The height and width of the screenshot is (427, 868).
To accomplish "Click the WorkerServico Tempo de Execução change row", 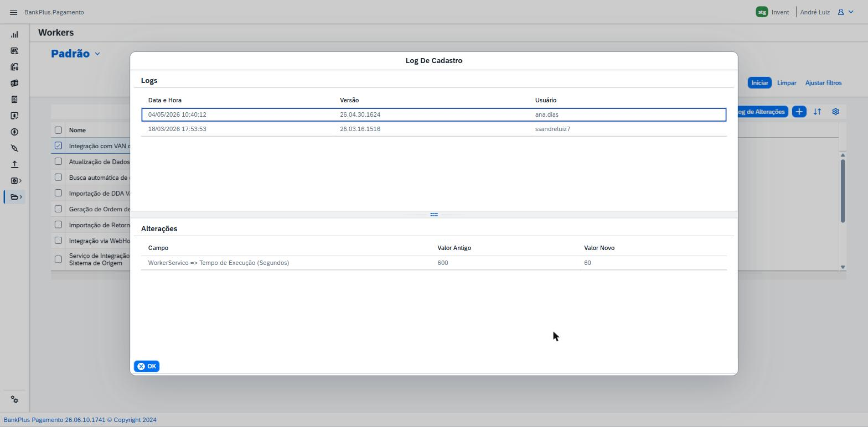I will (x=433, y=263).
